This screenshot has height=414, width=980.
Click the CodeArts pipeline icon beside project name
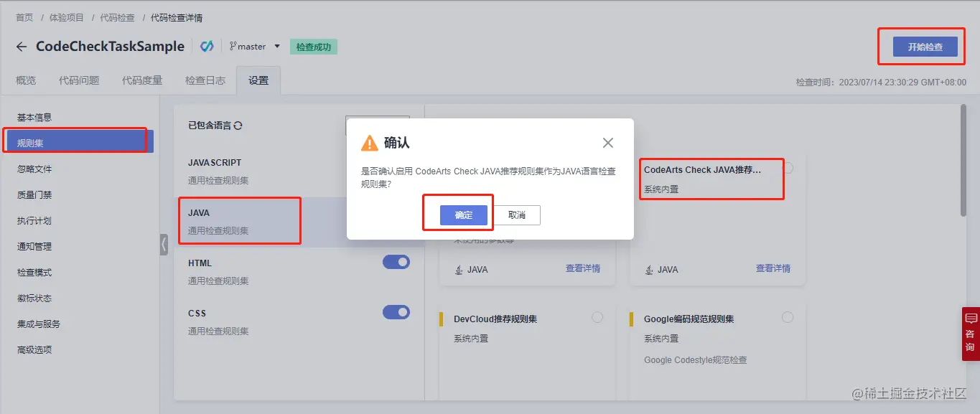(x=207, y=47)
